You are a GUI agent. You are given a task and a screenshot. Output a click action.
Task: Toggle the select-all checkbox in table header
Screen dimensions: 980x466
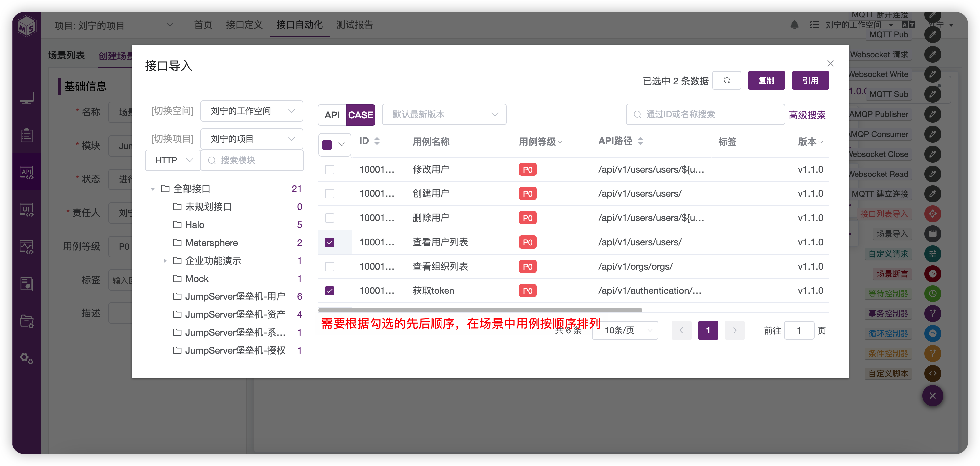327,145
